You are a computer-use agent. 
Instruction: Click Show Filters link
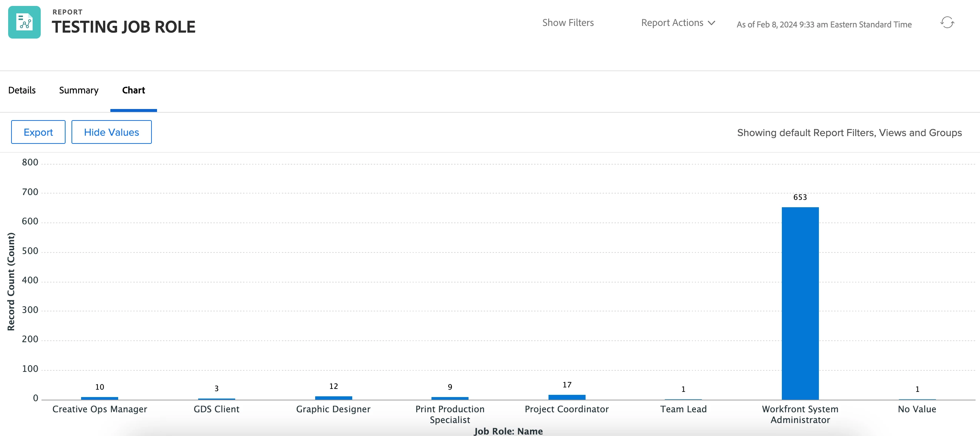click(568, 23)
